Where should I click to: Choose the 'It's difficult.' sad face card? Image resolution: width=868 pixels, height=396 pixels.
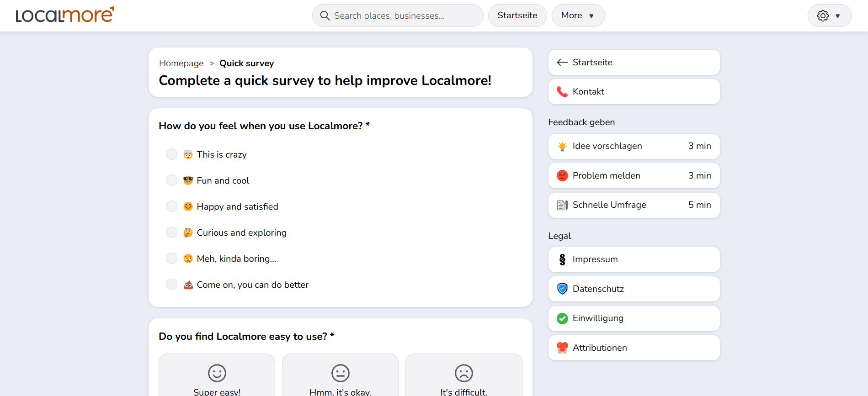[463, 377]
